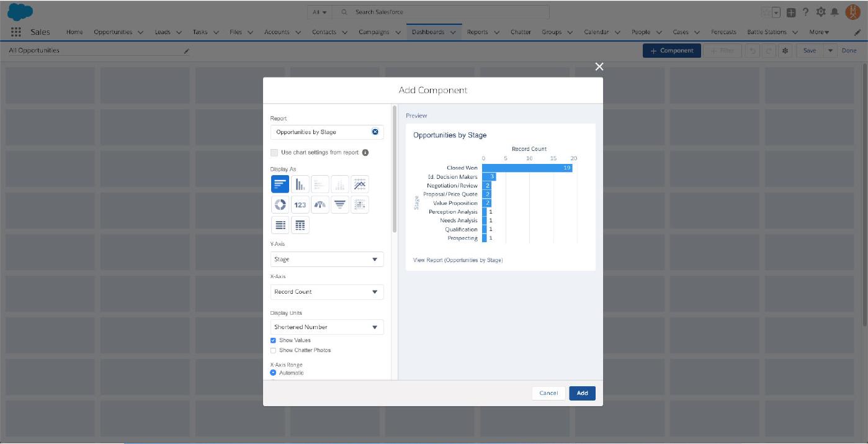Clear the selected Opportunities by Stage report

[x=375, y=132]
